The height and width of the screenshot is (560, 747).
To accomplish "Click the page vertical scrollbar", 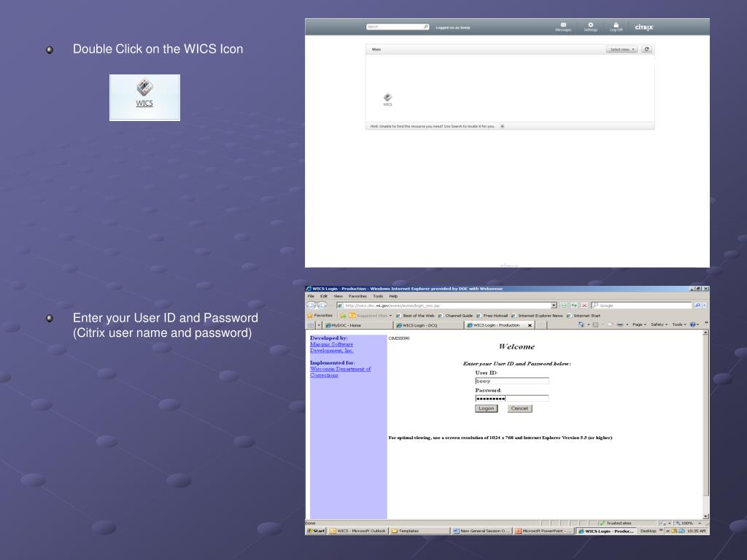I will (x=705, y=424).
